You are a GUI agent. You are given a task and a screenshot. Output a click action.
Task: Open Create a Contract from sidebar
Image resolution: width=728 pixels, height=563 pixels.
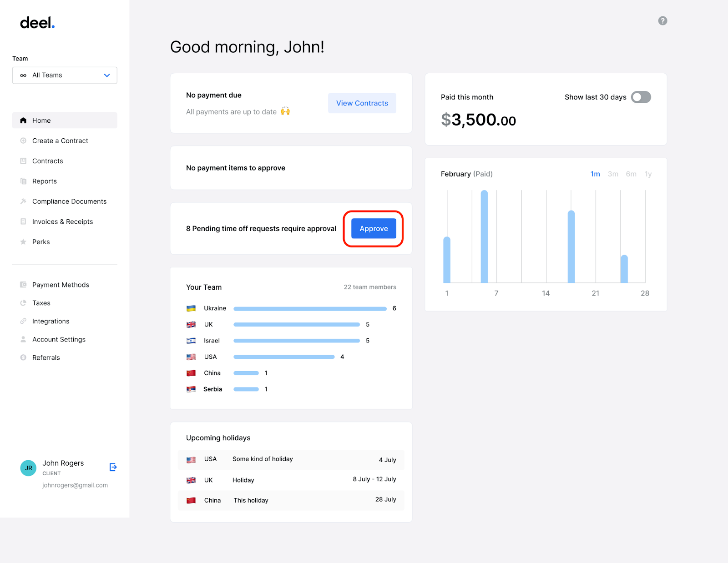click(x=60, y=141)
